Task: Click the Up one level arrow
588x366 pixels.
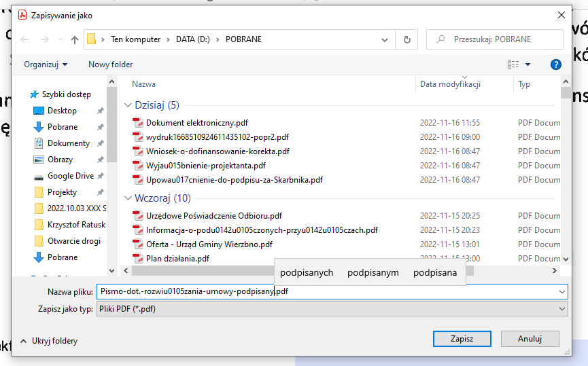Action: [75, 39]
